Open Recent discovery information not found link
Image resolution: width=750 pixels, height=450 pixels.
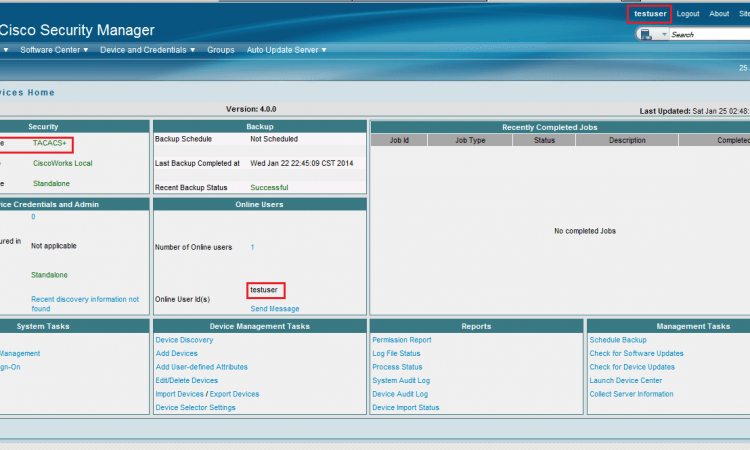85,304
